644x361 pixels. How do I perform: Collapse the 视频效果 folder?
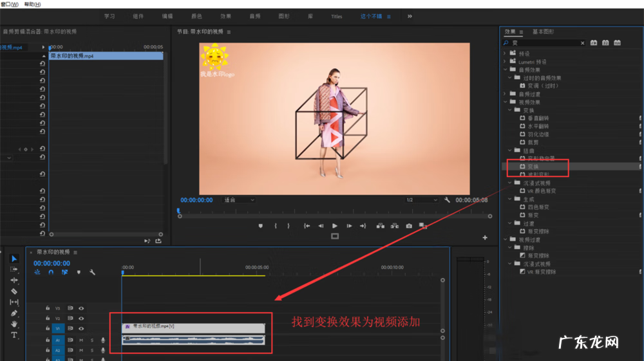(506, 102)
